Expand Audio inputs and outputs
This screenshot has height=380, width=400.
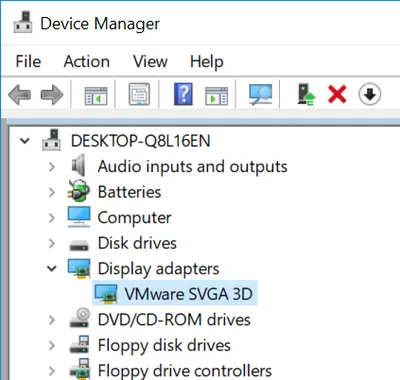click(x=52, y=166)
